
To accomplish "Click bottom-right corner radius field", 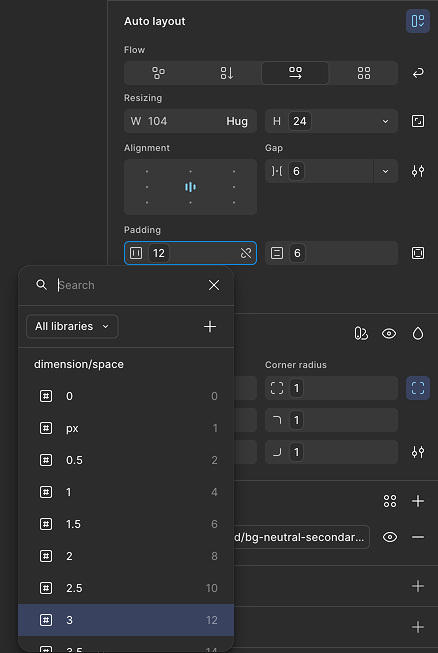I will point(331,452).
